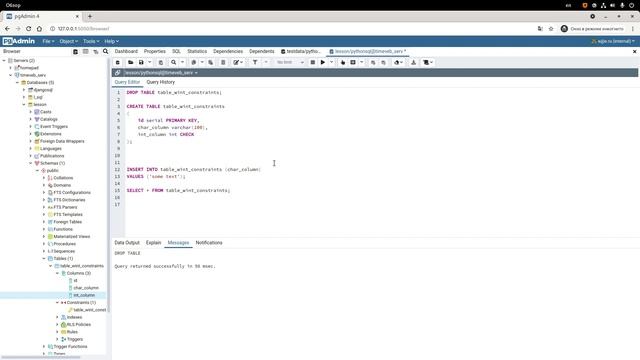
Task: Select the RLS Policies tree item
Action: tap(78, 324)
